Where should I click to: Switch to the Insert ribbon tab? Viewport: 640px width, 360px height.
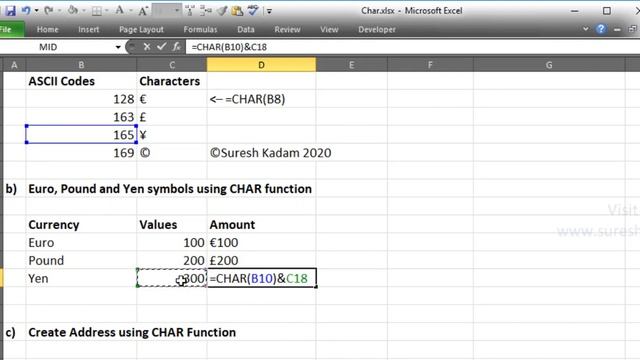point(89,29)
